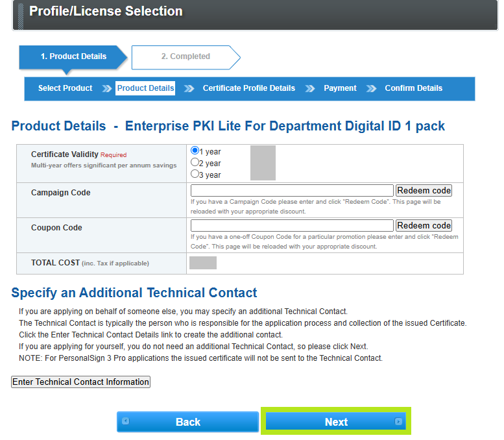Click Enter Technical Contact Information button
This screenshot has width=504, height=440.
[x=80, y=382]
